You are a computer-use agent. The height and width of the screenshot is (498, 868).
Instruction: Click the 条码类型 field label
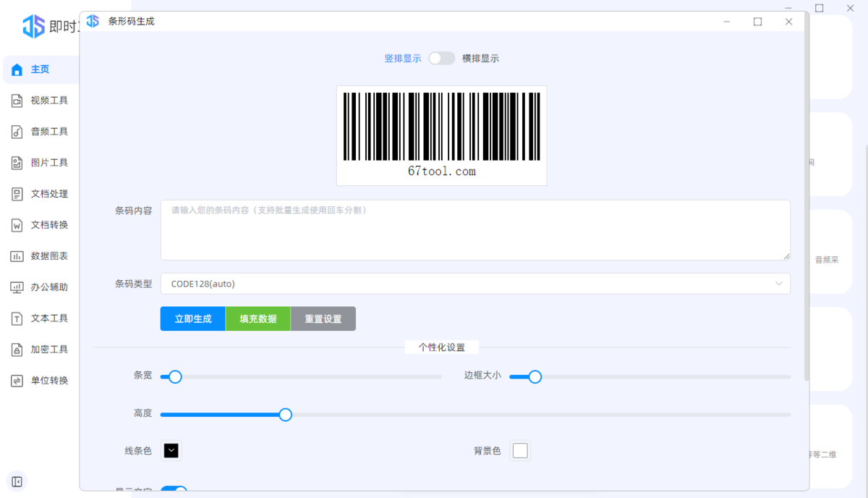pyautogui.click(x=133, y=284)
